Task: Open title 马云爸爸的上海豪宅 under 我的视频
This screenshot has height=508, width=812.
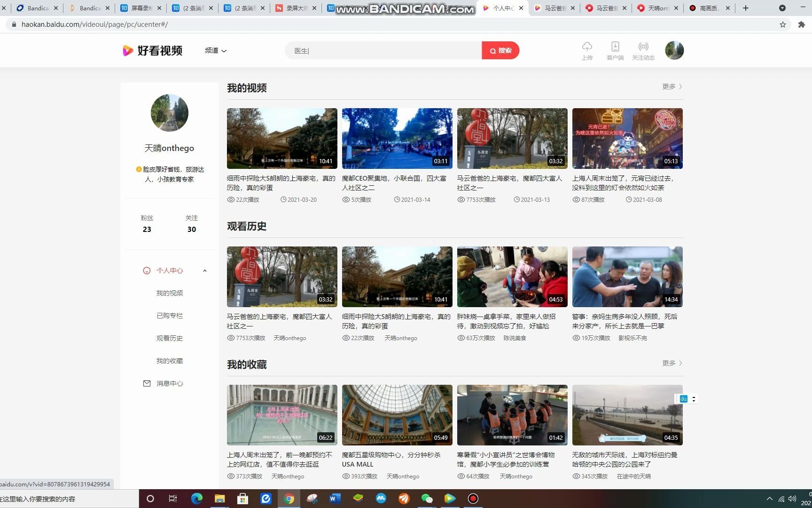Action: click(x=509, y=183)
